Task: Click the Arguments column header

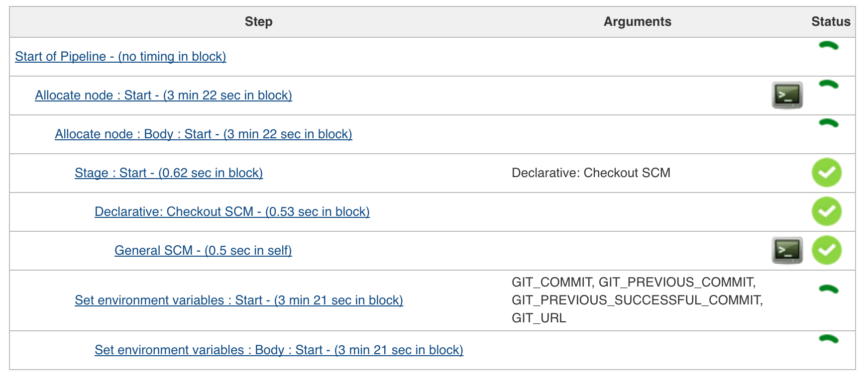Action: (637, 22)
